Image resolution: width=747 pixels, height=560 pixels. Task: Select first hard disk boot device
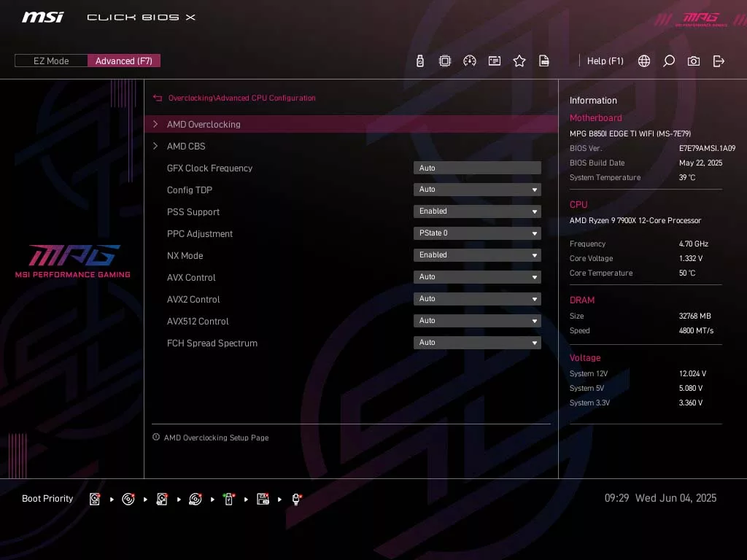coord(95,499)
